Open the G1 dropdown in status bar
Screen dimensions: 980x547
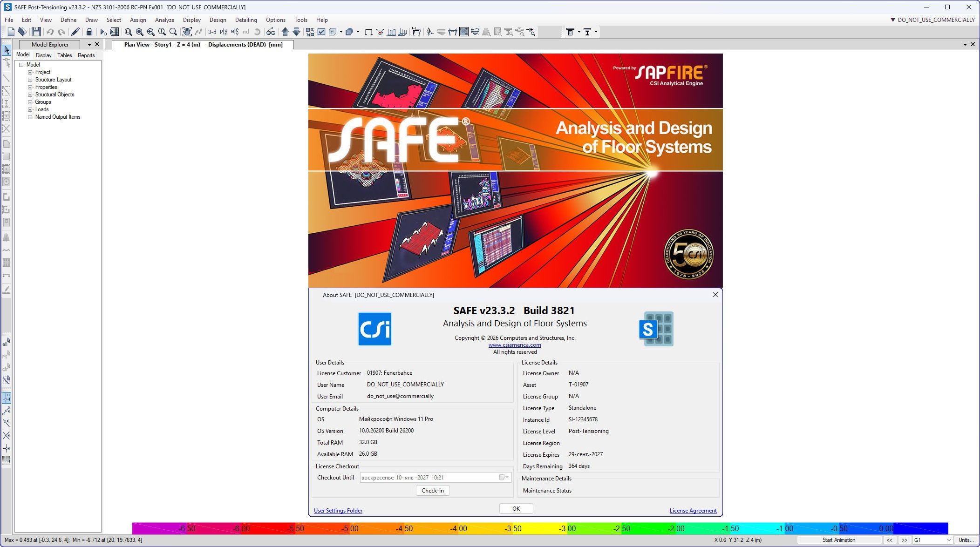pyautogui.click(x=949, y=540)
